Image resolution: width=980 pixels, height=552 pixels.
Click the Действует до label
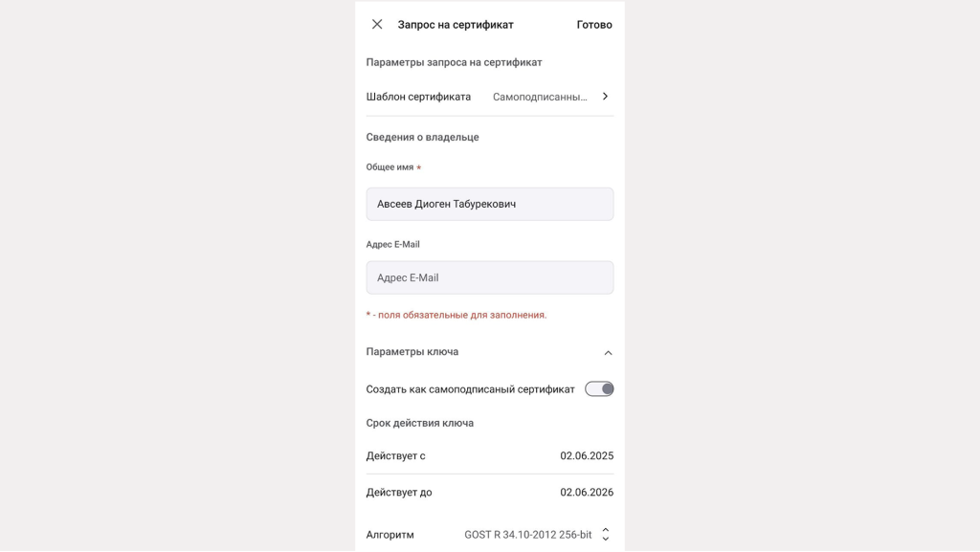399,492
